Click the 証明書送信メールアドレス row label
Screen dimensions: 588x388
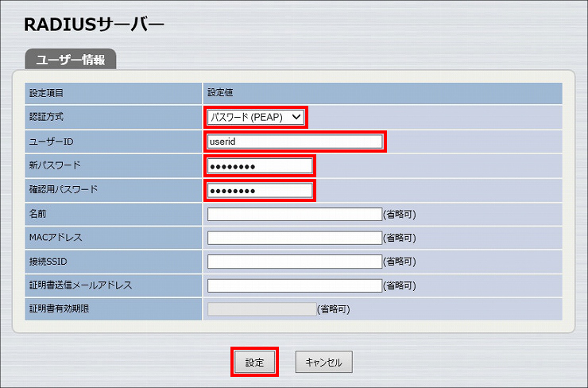tap(80, 285)
